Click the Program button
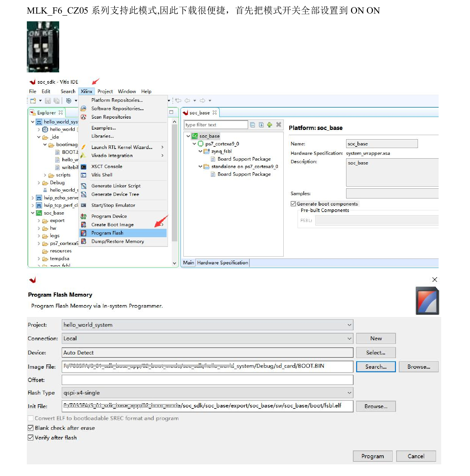Viewport: 470px width, 476px height. coord(373,456)
